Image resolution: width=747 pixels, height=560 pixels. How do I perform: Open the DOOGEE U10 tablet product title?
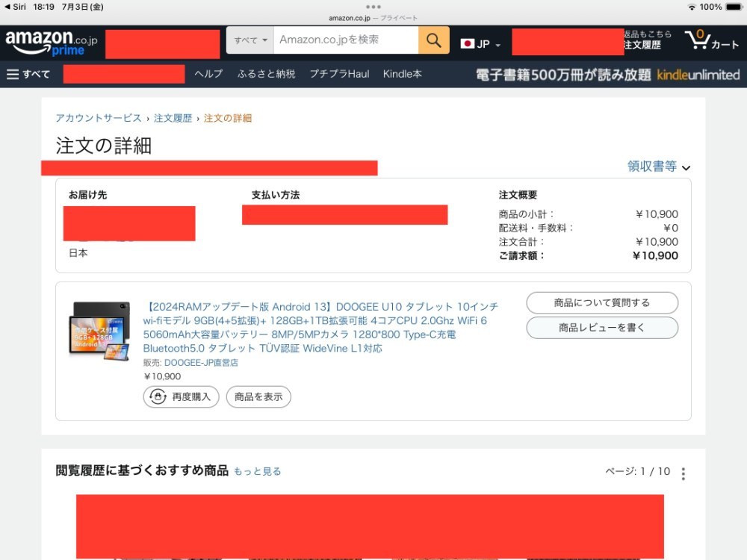[320, 328]
